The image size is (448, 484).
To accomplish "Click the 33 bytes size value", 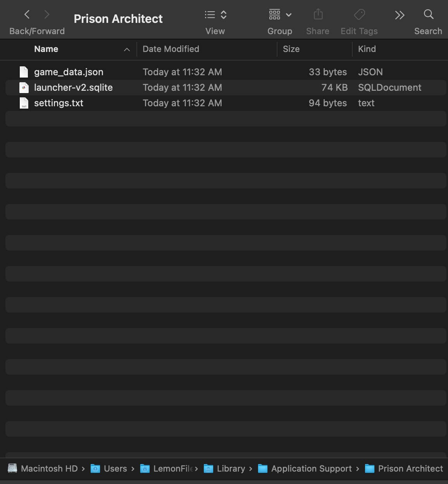I will (328, 72).
